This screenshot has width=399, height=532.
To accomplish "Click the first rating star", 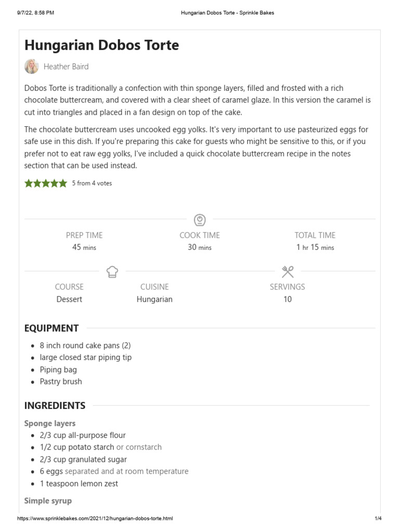I will (29, 183).
